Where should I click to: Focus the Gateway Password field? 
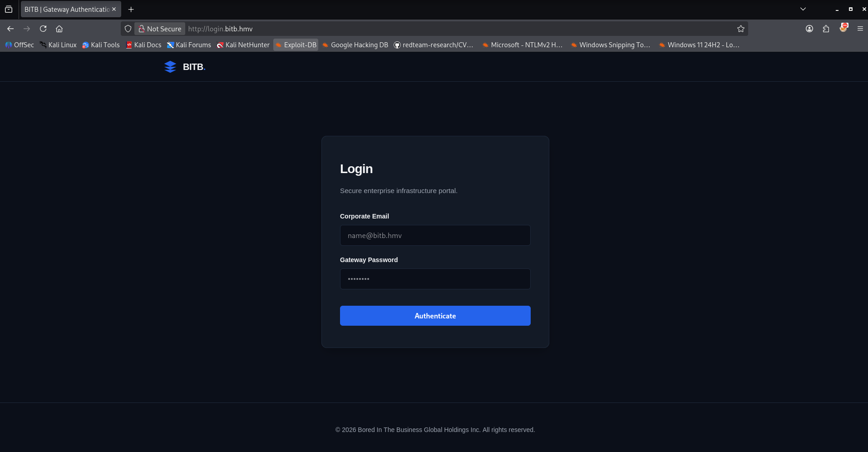(435, 279)
